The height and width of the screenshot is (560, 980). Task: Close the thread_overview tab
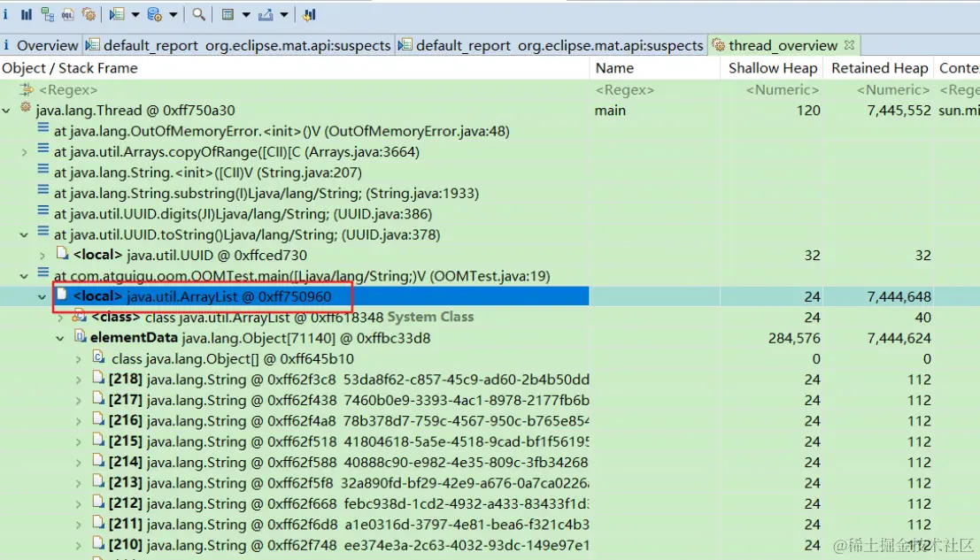[849, 45]
